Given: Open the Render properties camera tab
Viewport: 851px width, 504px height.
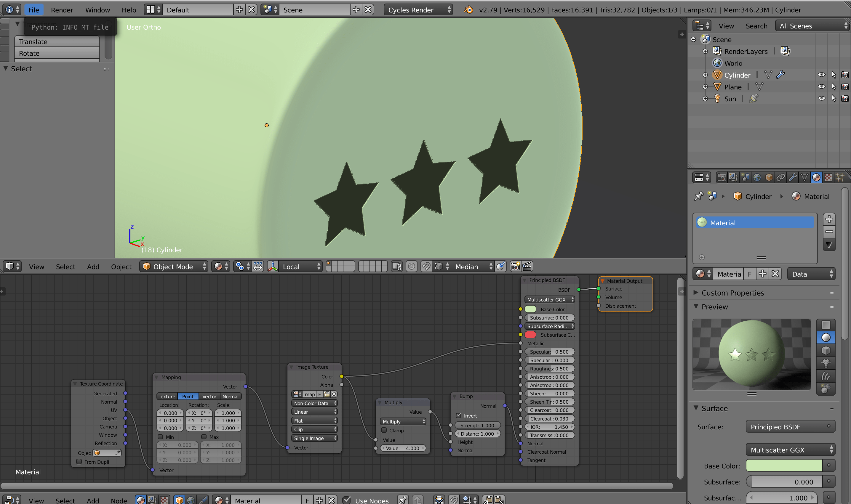Looking at the screenshot, I should pos(721,177).
